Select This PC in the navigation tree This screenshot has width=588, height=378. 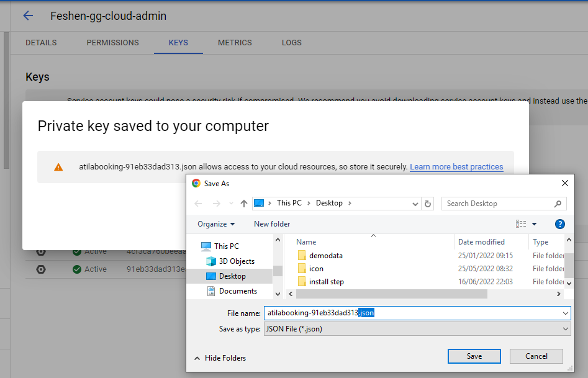pyautogui.click(x=226, y=246)
